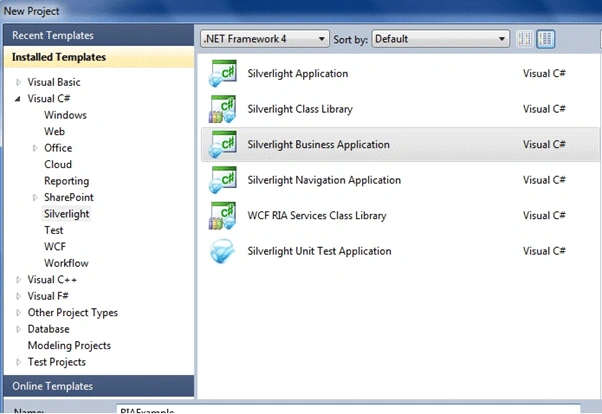Open the Installed Templates section
602x414 pixels.
[x=99, y=57]
